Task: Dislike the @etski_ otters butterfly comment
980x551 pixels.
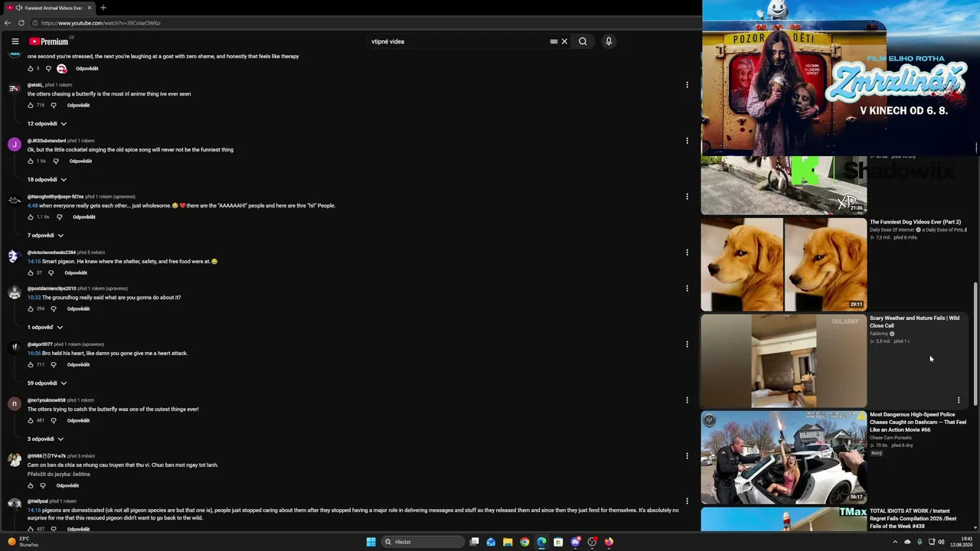Action: tap(54, 106)
